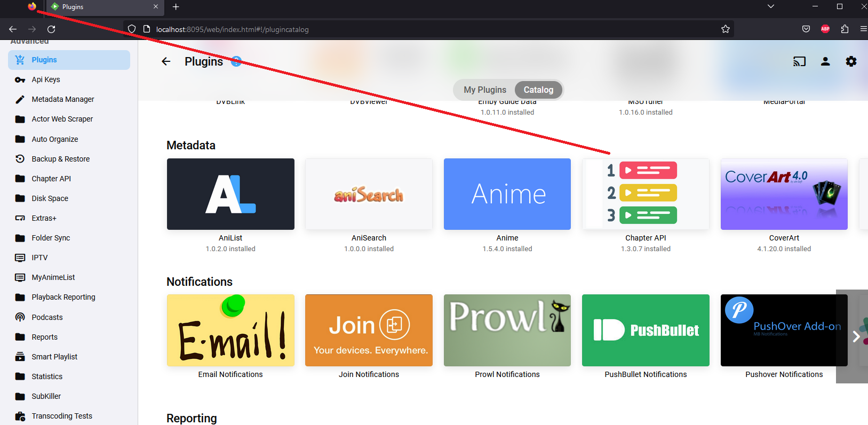
Task: Open the Folder Sync sidebar entry
Action: [x=69, y=238]
